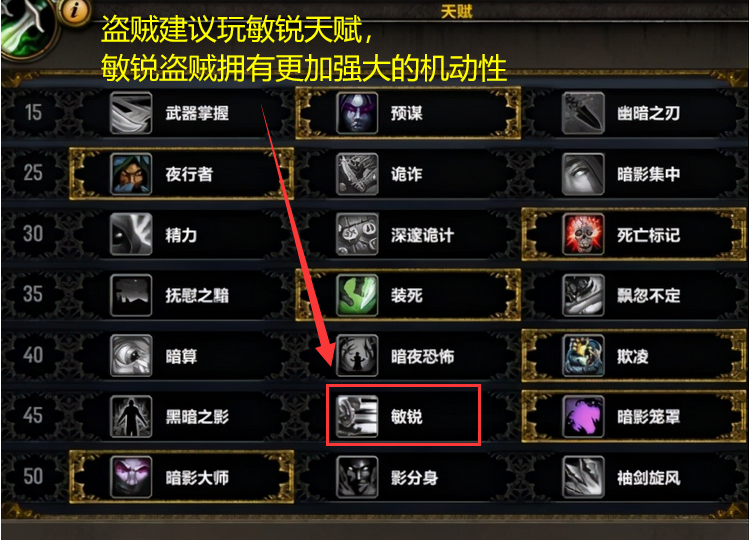Select the 暗影集中 talent option
The image size is (749, 540).
[634, 174]
